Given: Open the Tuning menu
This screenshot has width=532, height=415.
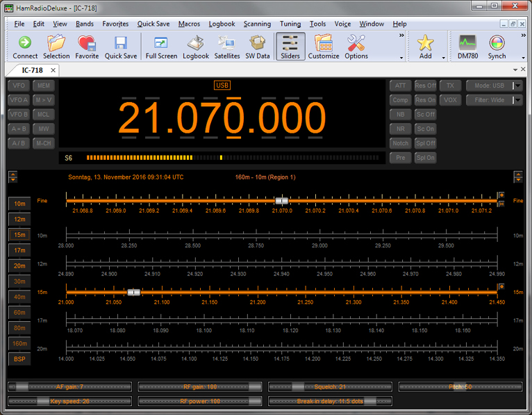Looking at the screenshot, I should click(x=290, y=24).
